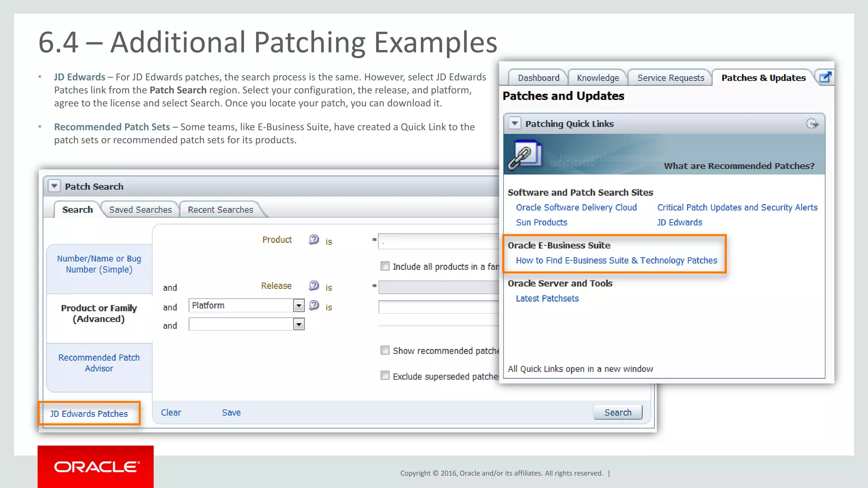The image size is (868, 488).
Task: Click the Product help question-mark icon
Action: click(x=314, y=239)
